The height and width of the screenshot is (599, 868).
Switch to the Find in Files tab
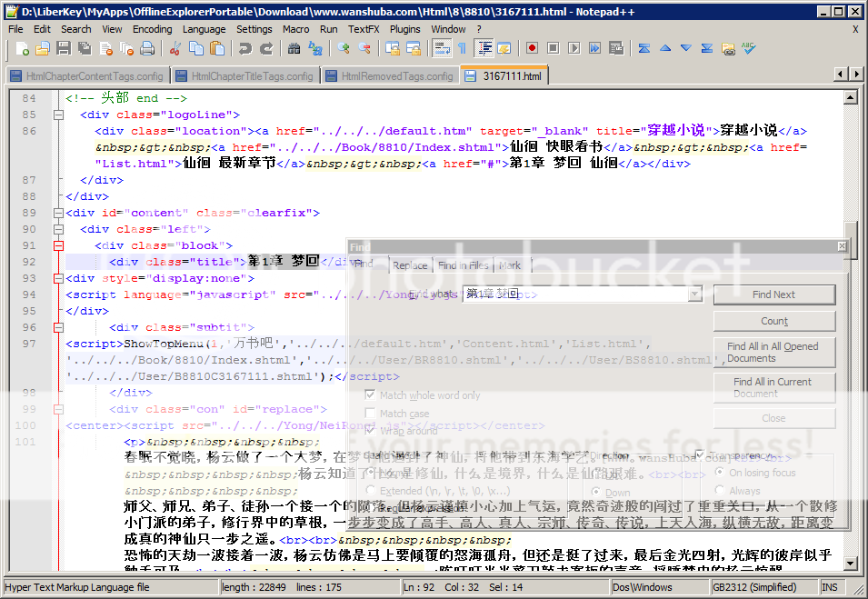pyautogui.click(x=463, y=265)
